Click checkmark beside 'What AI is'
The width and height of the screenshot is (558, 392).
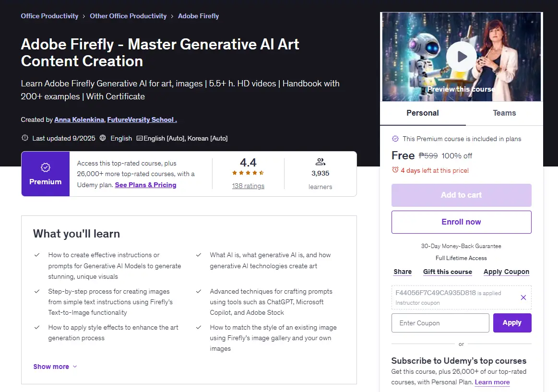[199, 255]
